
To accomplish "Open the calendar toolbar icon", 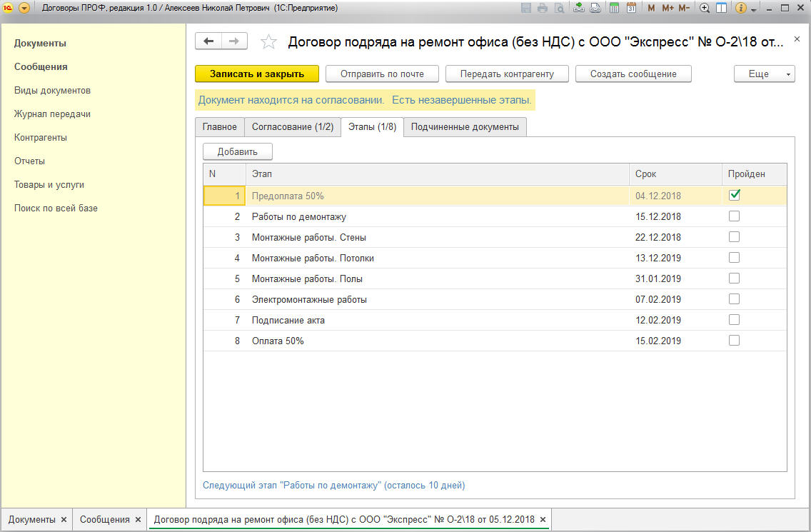I will 632,8.
